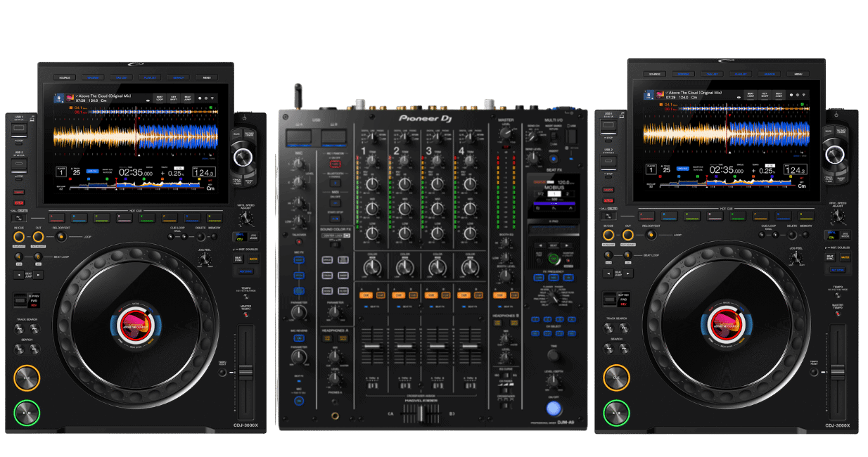Open MENU on right CDJ
The image size is (868, 457).
798,74
